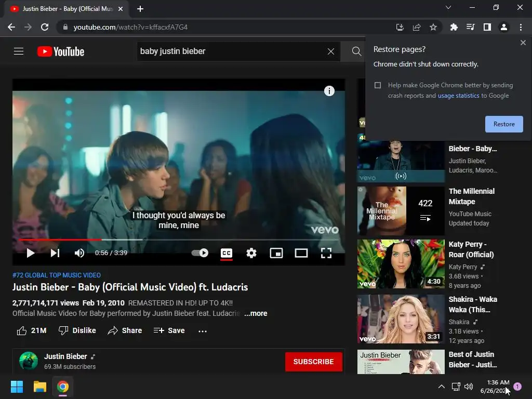532x399 pixels.
Task: Click the Dislike button
Action: click(x=77, y=330)
